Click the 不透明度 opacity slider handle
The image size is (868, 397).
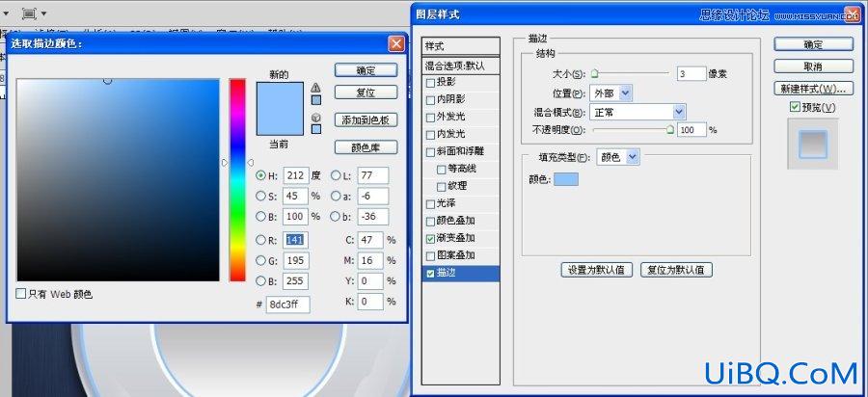[x=670, y=129]
